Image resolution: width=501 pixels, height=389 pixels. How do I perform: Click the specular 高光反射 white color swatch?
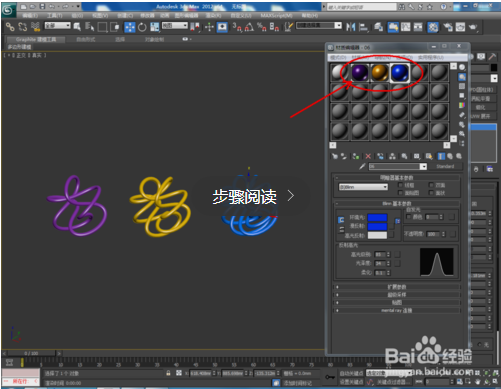tap(377, 236)
